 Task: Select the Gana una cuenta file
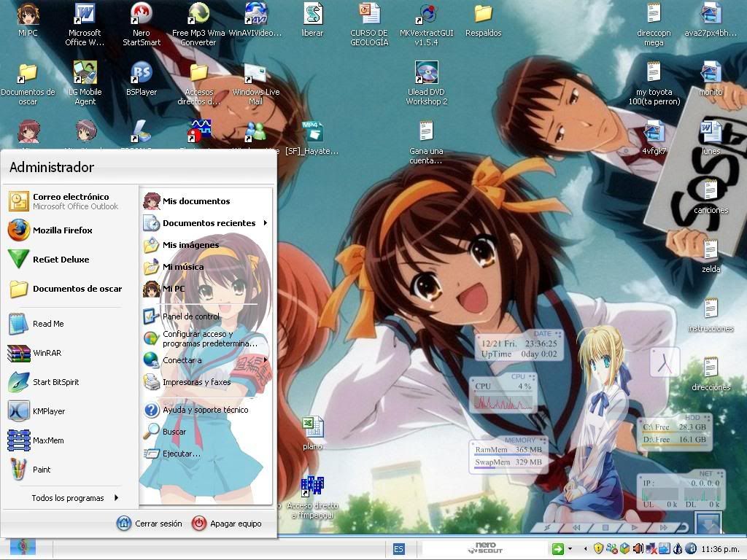click(426, 142)
